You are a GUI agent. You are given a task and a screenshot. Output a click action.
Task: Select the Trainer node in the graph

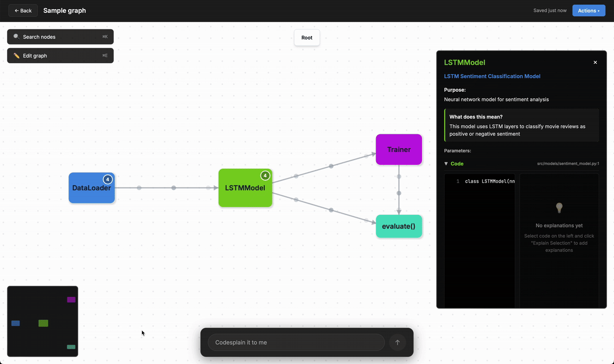pyautogui.click(x=399, y=149)
